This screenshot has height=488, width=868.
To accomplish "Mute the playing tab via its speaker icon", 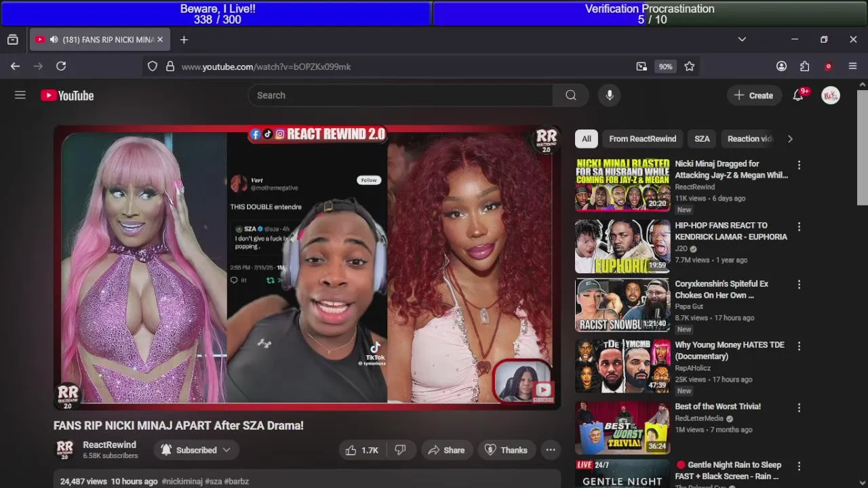I will tap(54, 39).
